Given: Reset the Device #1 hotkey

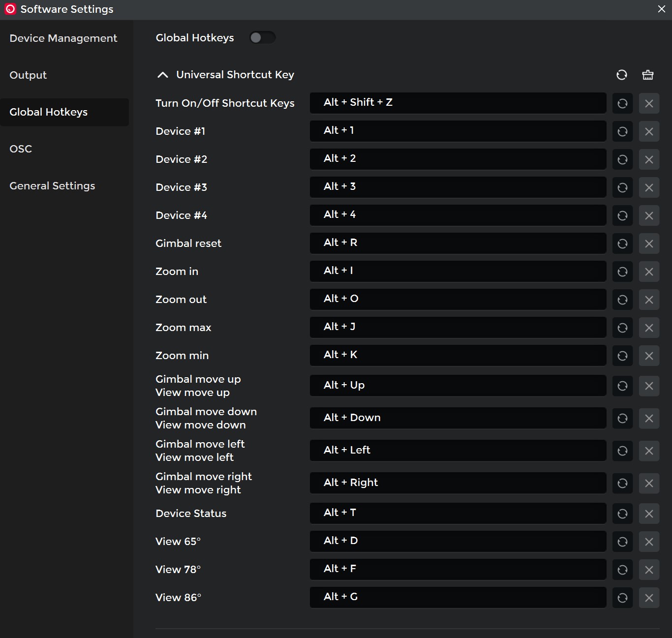Looking at the screenshot, I should [622, 131].
